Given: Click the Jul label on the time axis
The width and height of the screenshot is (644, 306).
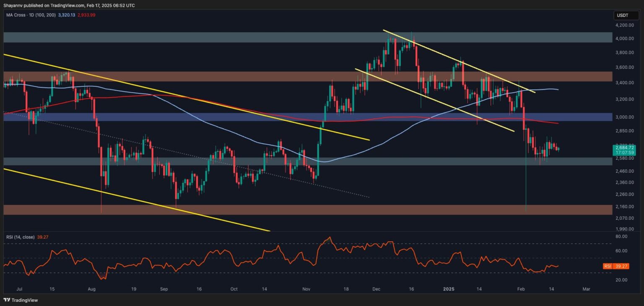Looking at the screenshot, I should pyautogui.click(x=19, y=289).
